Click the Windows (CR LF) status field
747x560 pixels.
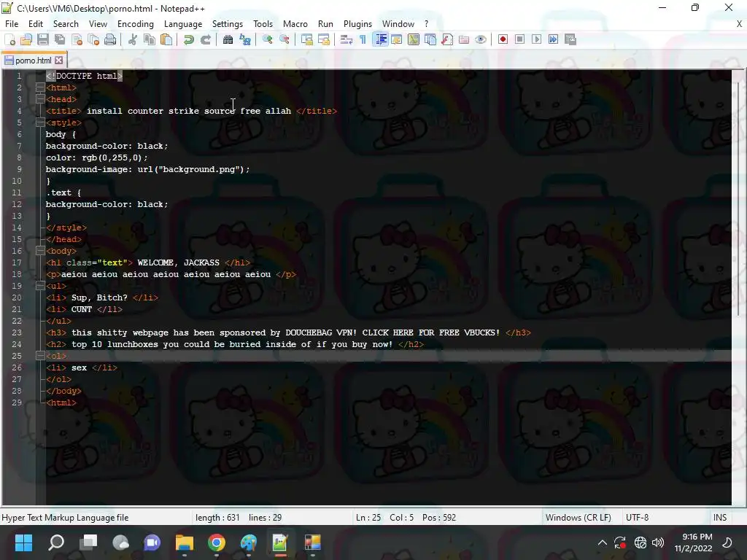coord(578,518)
